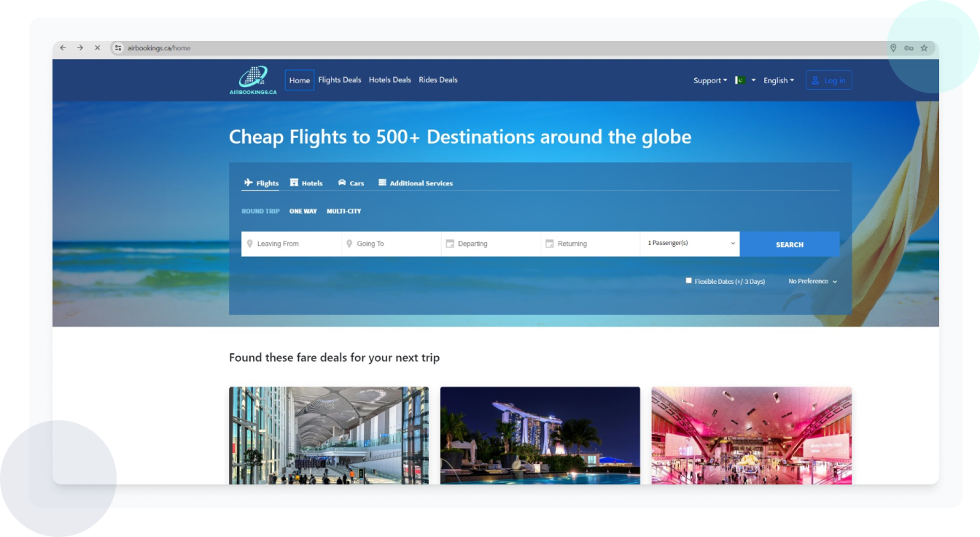
Task: Expand the Support menu
Action: point(709,81)
